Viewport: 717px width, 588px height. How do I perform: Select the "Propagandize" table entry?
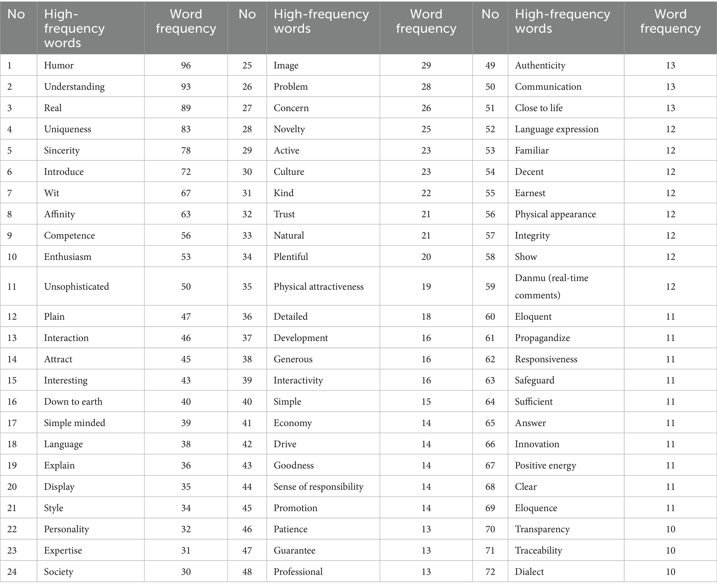[x=542, y=338]
